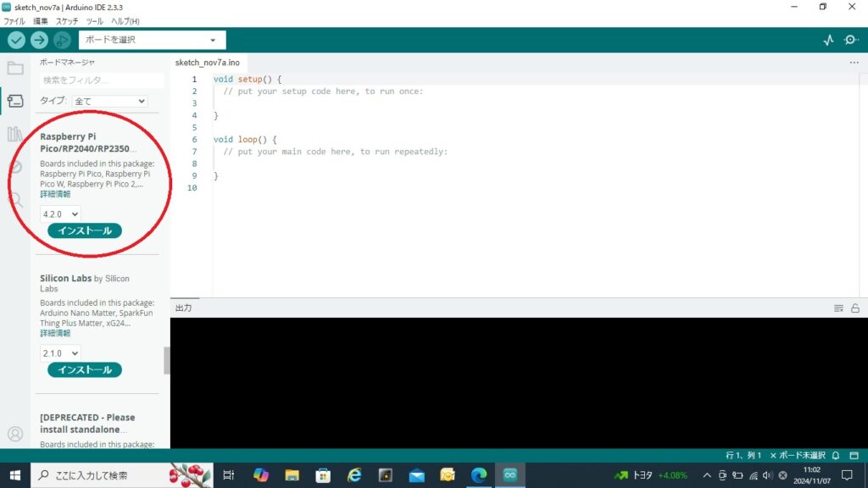Toggle word wrap in output panel
The image size is (868, 488).
[x=838, y=308]
